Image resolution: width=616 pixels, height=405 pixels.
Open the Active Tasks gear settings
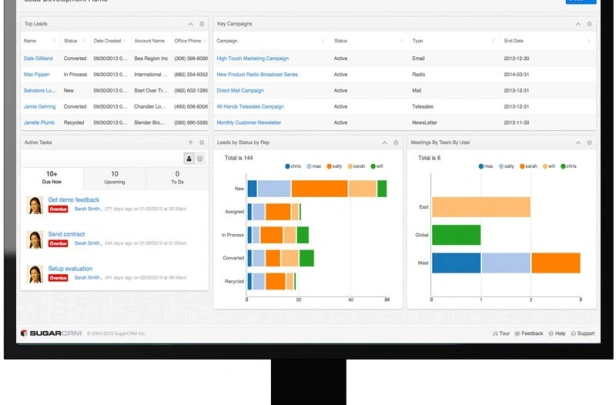coord(201,142)
